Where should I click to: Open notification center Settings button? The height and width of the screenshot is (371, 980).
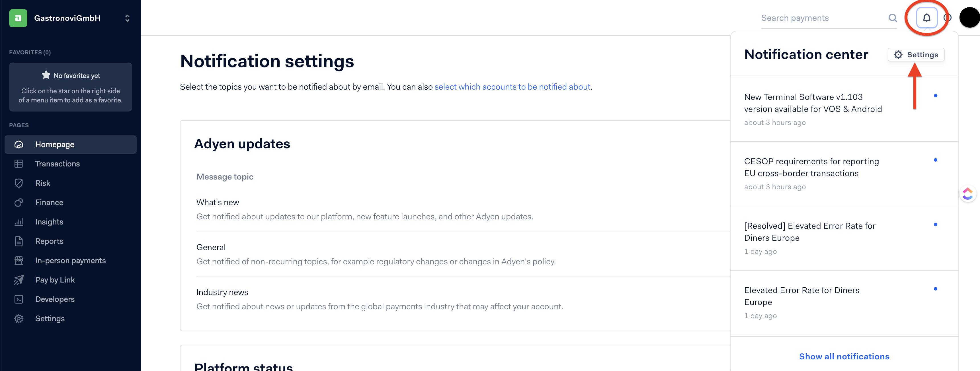pyautogui.click(x=916, y=55)
